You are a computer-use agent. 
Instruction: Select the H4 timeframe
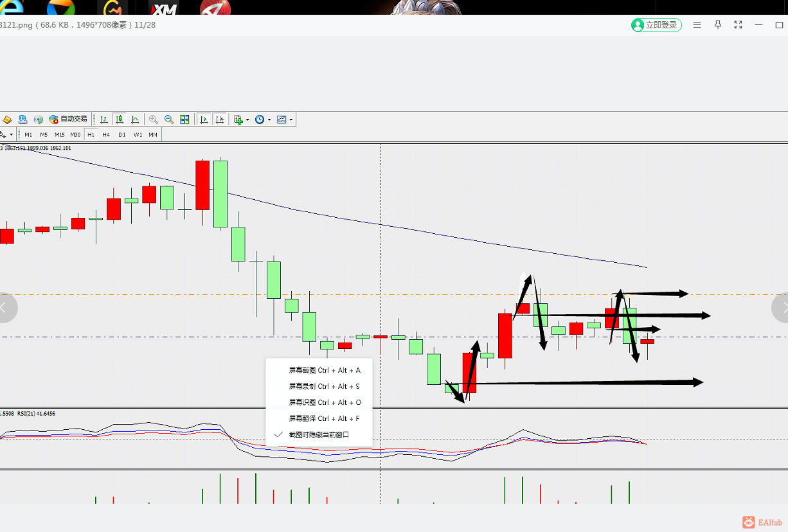(x=106, y=135)
